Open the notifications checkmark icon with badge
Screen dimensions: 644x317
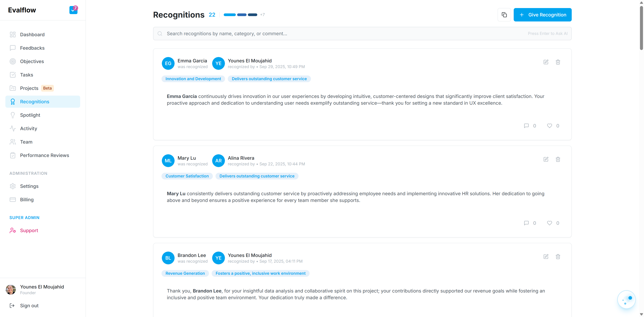[73, 10]
